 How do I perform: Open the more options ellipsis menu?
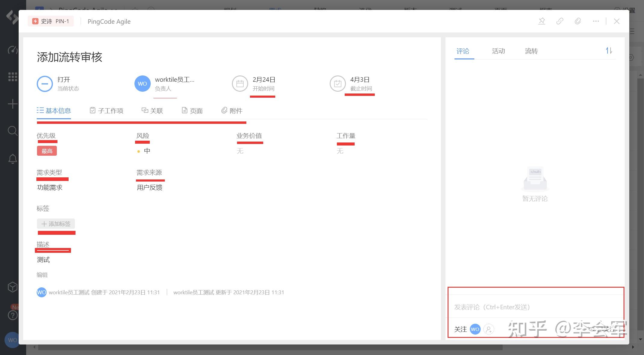596,21
